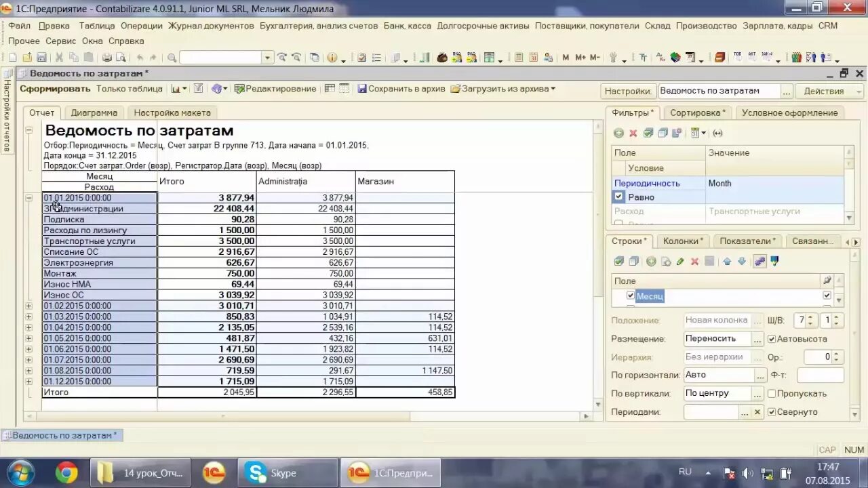868x488 pixels.
Task: Click the chart icon in the report toolbar
Action: 176,89
